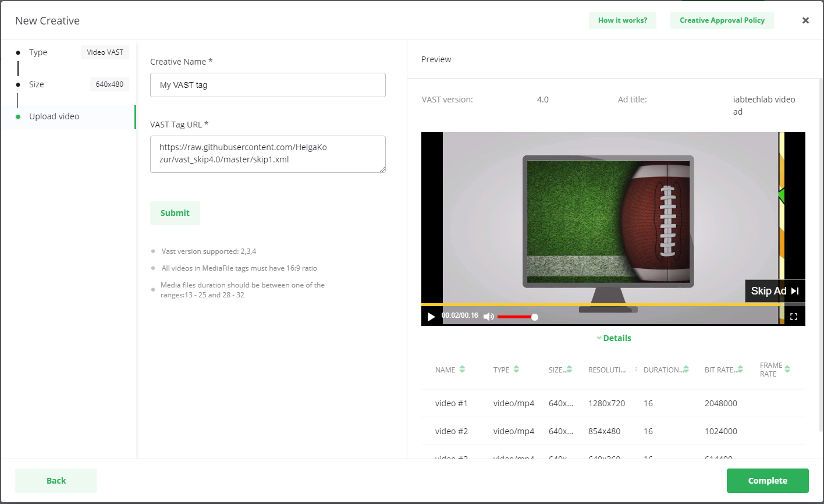Open the Creative Approval Policy
This screenshot has width=824, height=504.
(722, 20)
